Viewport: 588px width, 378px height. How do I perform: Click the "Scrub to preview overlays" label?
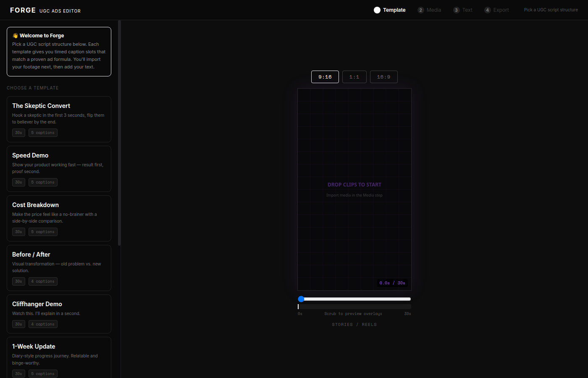tap(353, 314)
